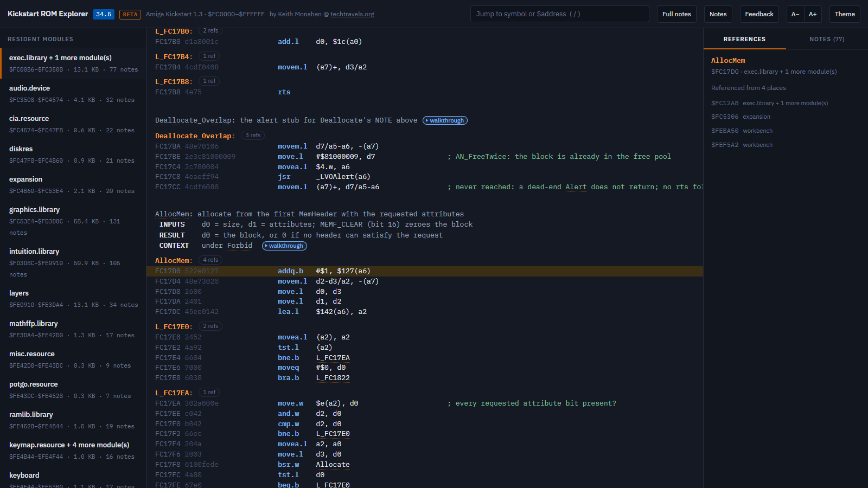Image resolution: width=868 pixels, height=488 pixels.
Task: Select the AllocMem label at FC17D0
Action: [x=174, y=261]
